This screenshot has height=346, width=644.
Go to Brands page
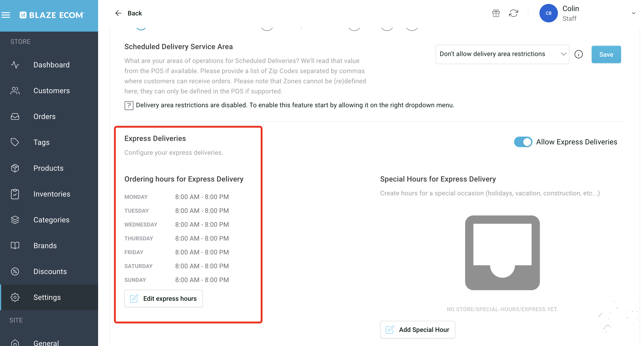(x=49, y=246)
